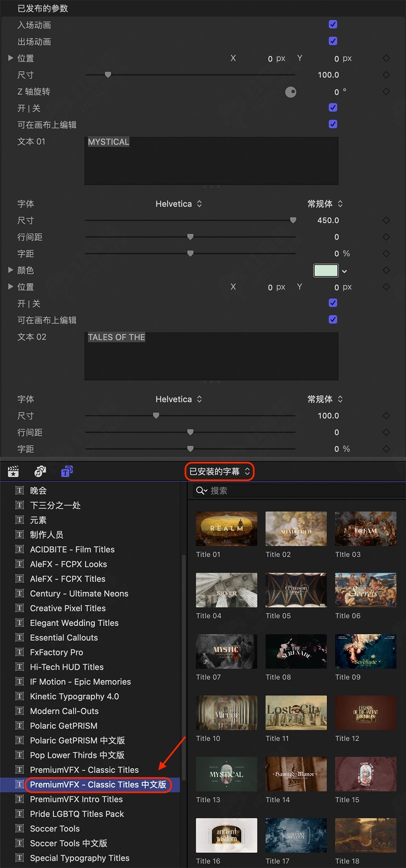Click keyframe diamond for 450.0 尺寸

tap(386, 221)
